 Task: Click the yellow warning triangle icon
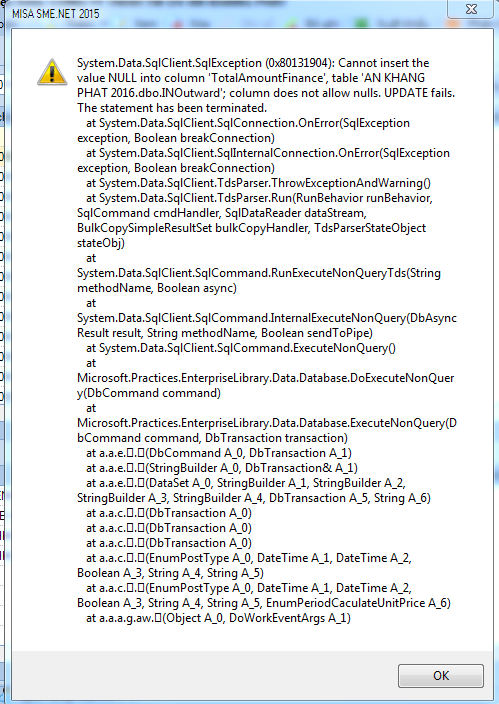(52, 72)
